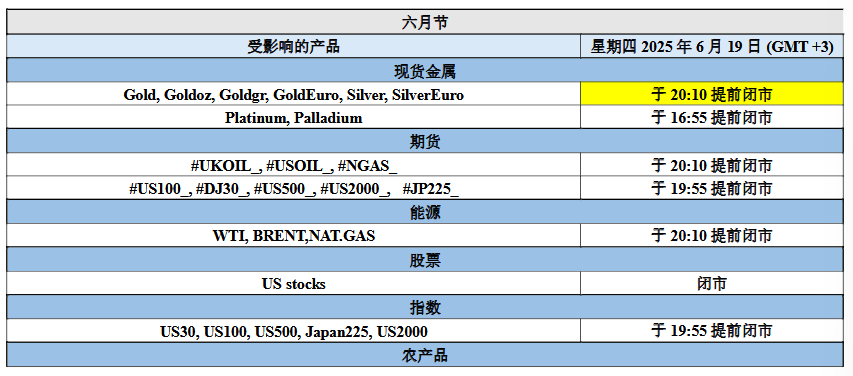Click the 19:55 提前闭市 cell in the 指数 section

click(712, 331)
